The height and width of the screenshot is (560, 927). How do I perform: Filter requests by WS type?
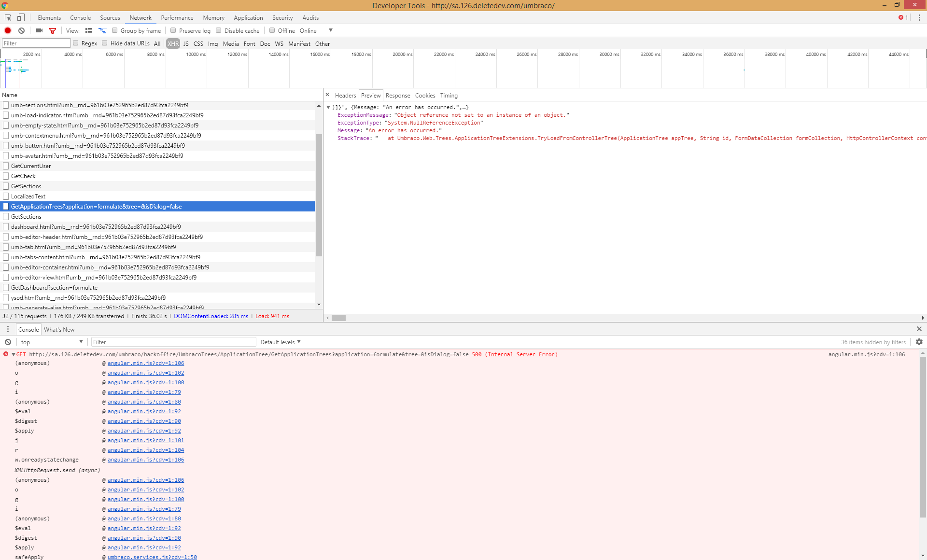pyautogui.click(x=279, y=43)
